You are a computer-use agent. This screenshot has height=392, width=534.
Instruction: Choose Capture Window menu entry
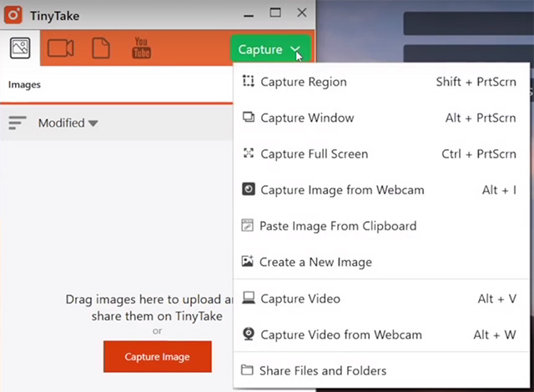pos(381,118)
